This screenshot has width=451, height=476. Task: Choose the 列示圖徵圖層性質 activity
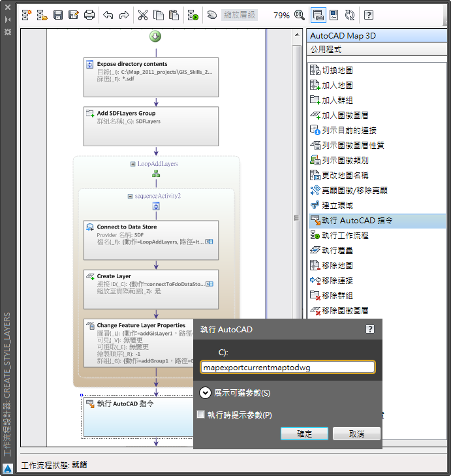click(x=377, y=146)
